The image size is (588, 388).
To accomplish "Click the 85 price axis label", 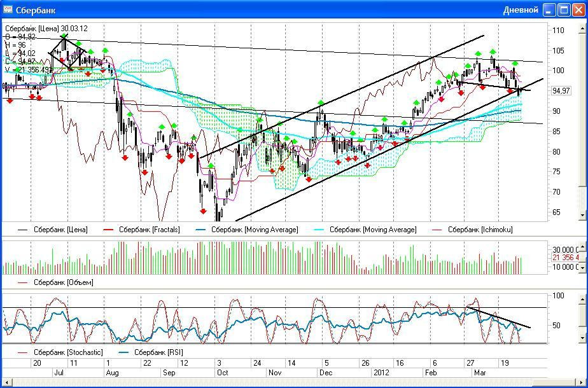I will coord(556,132).
